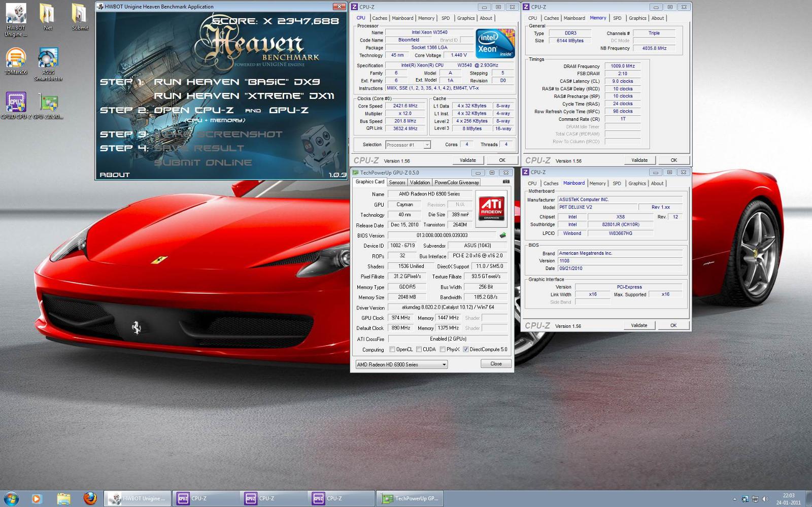Image resolution: width=812 pixels, height=507 pixels.
Task: Click the Core Speed value field
Action: tap(405, 106)
